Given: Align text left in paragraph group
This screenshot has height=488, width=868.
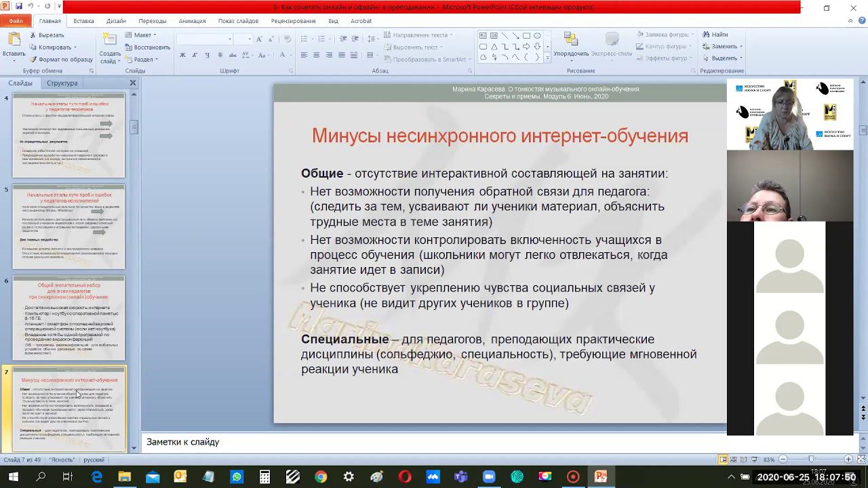Looking at the screenshot, I should click(x=304, y=55).
